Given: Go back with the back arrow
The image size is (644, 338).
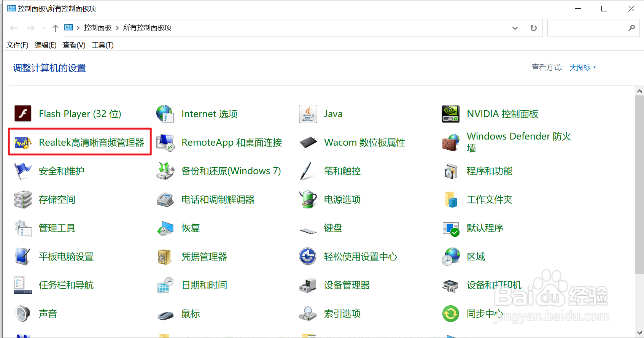Looking at the screenshot, I should coord(14,28).
